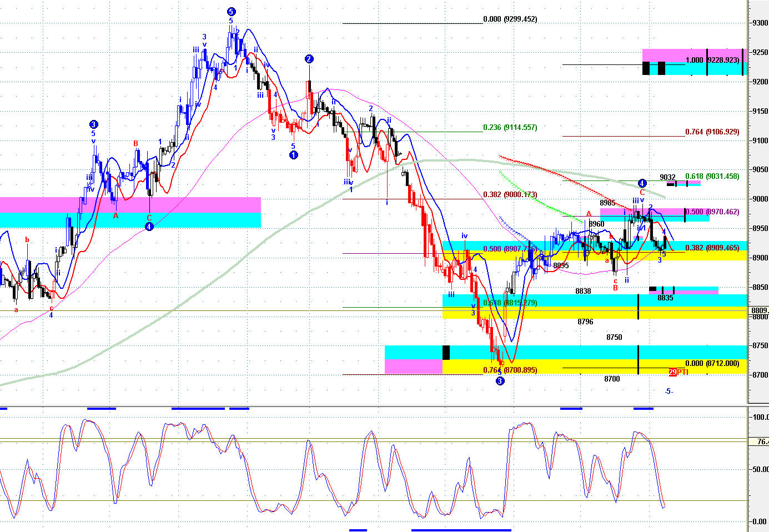The width and height of the screenshot is (769, 532).
Task: Click the green 0.236 (9114.557) retracement label
Action: click(x=510, y=128)
